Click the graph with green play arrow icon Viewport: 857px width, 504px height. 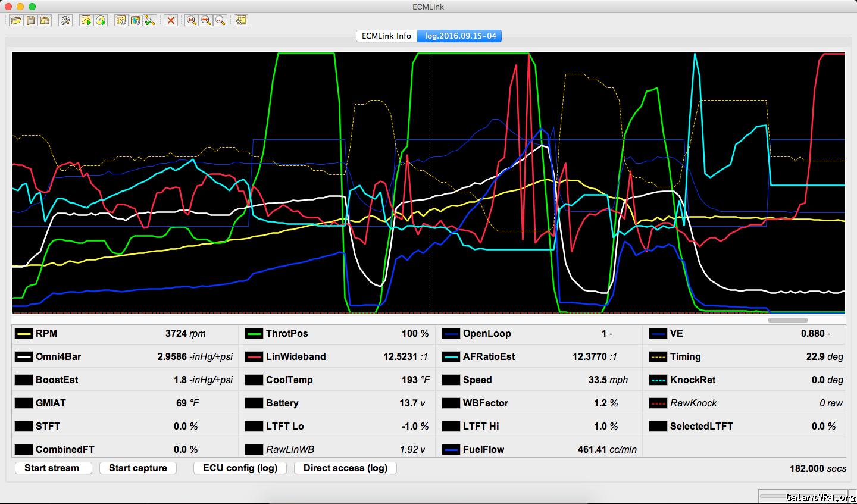tap(86, 20)
